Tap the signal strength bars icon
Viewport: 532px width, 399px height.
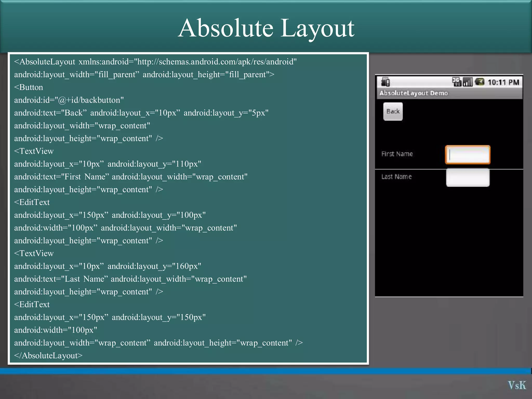coord(468,82)
